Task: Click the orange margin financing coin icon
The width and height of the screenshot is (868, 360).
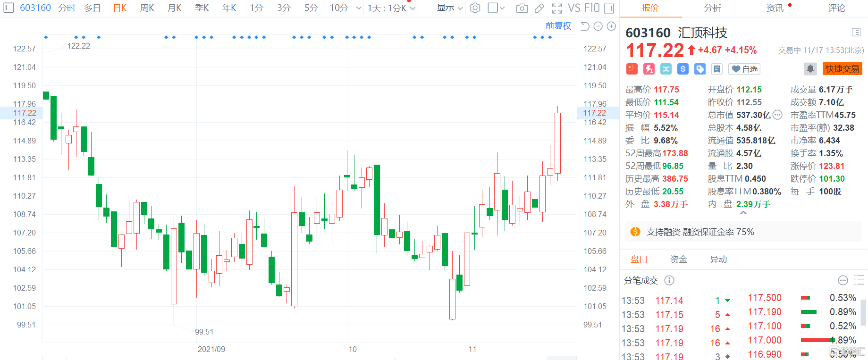Action: (635, 232)
